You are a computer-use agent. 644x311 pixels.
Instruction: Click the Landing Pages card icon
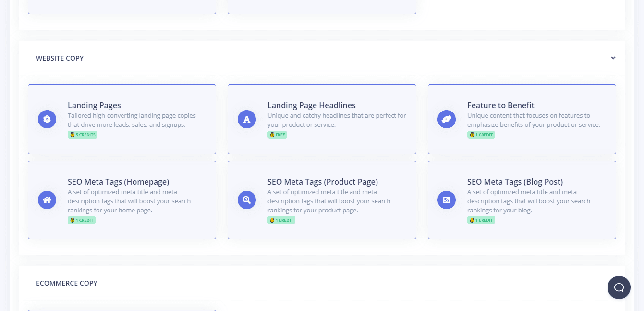coord(47,119)
